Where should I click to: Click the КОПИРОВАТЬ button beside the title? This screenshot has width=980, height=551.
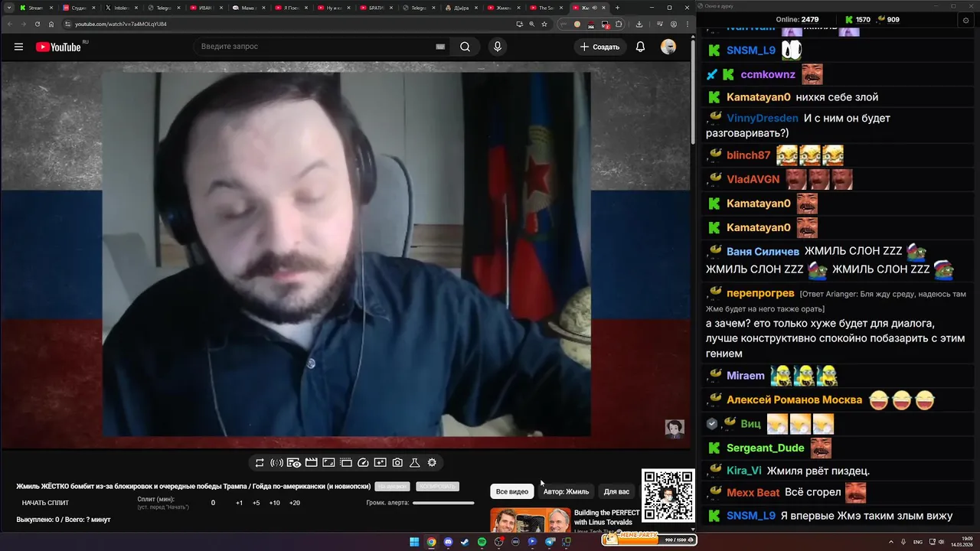click(438, 487)
